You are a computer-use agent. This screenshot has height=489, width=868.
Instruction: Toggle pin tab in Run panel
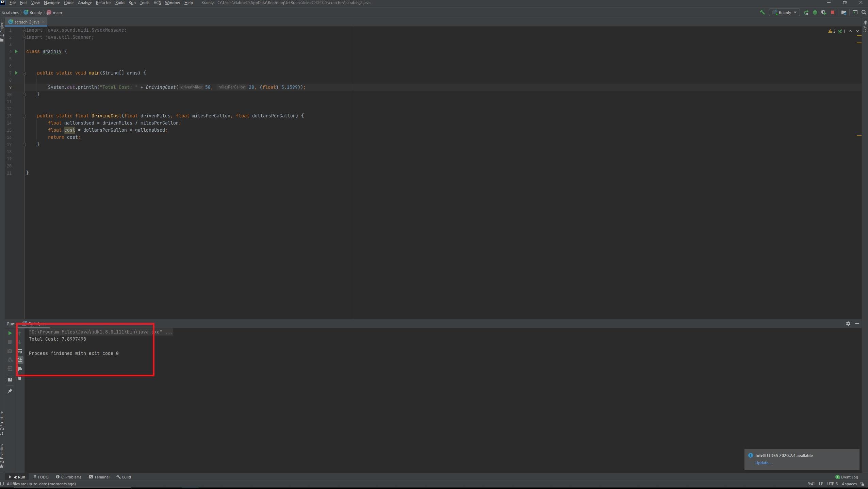[x=10, y=391]
